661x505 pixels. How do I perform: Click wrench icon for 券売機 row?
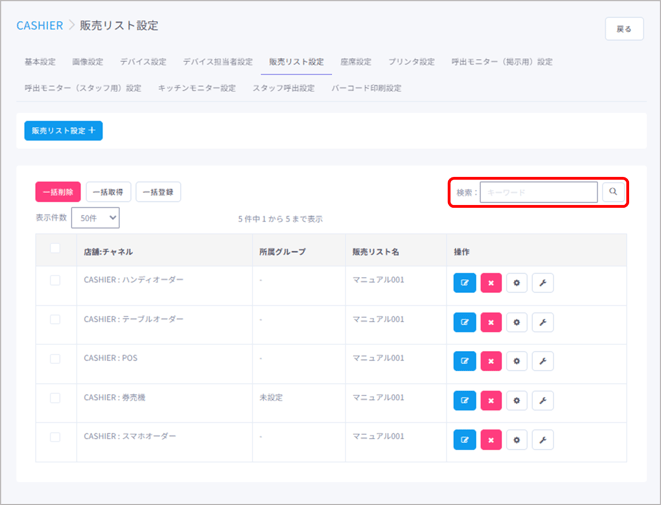[542, 400]
